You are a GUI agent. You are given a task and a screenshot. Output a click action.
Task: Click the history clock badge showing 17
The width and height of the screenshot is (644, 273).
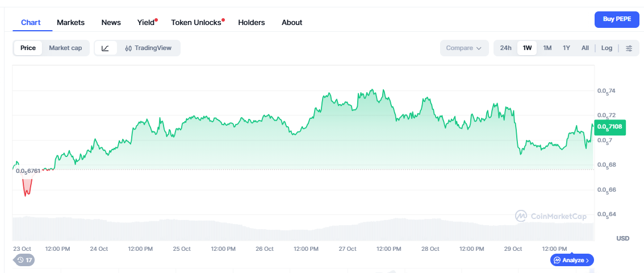point(24,260)
